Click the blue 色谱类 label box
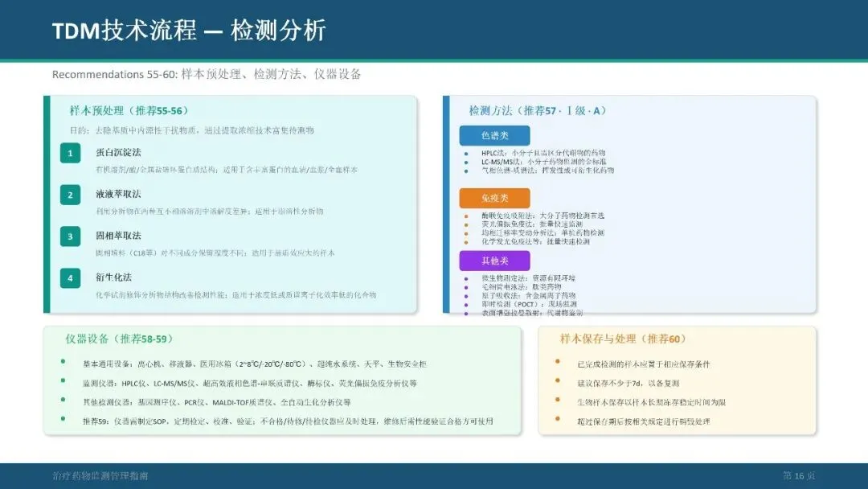This screenshot has height=489, width=868. tap(494, 136)
